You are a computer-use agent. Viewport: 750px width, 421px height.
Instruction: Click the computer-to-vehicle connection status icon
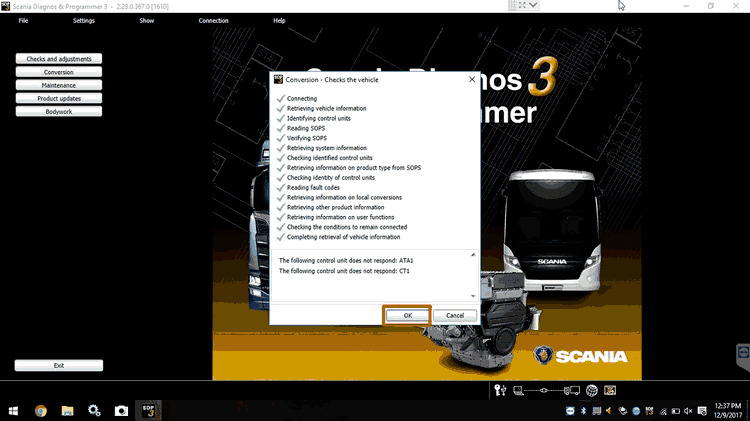(x=546, y=391)
